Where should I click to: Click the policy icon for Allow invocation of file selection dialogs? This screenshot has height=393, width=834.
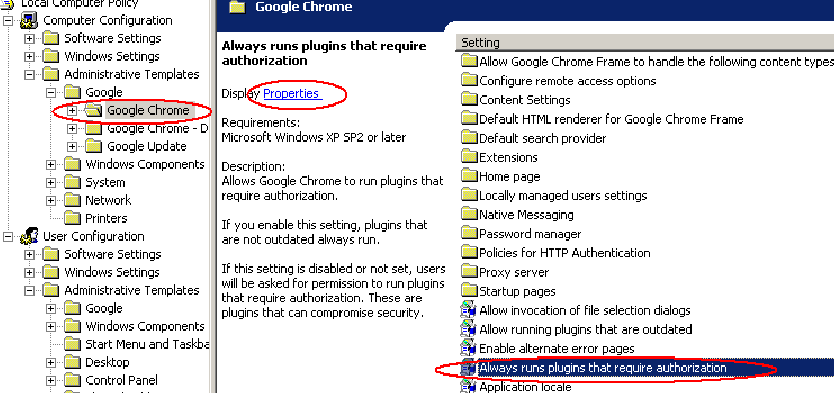click(x=469, y=310)
